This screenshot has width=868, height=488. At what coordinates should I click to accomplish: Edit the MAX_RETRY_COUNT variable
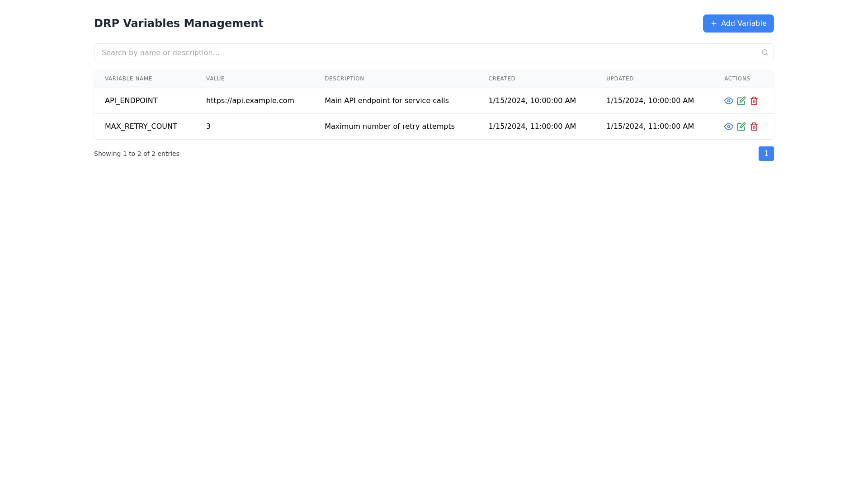coord(741,127)
